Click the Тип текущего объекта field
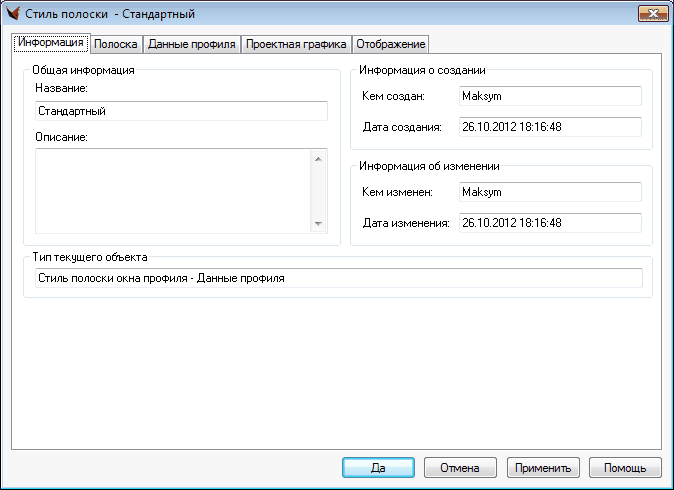The image size is (674, 490). click(336, 279)
